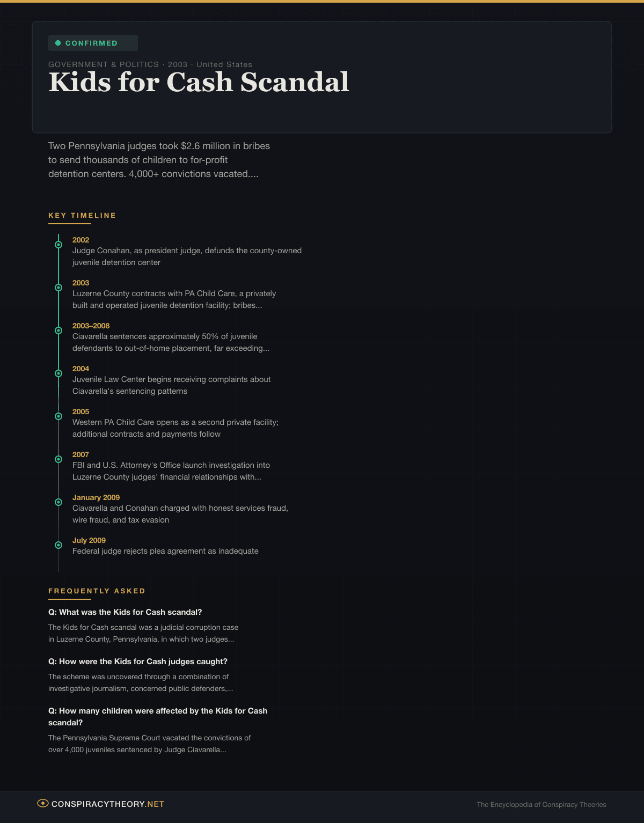
Task: Click the 2007 timeline marker dot
Action: 58,459
